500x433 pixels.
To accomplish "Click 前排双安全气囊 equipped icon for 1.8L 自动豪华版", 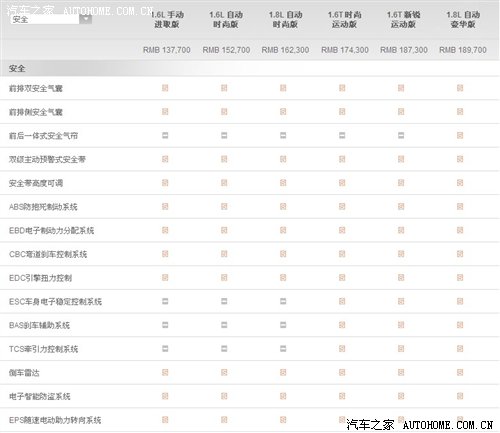I will pos(460,88).
